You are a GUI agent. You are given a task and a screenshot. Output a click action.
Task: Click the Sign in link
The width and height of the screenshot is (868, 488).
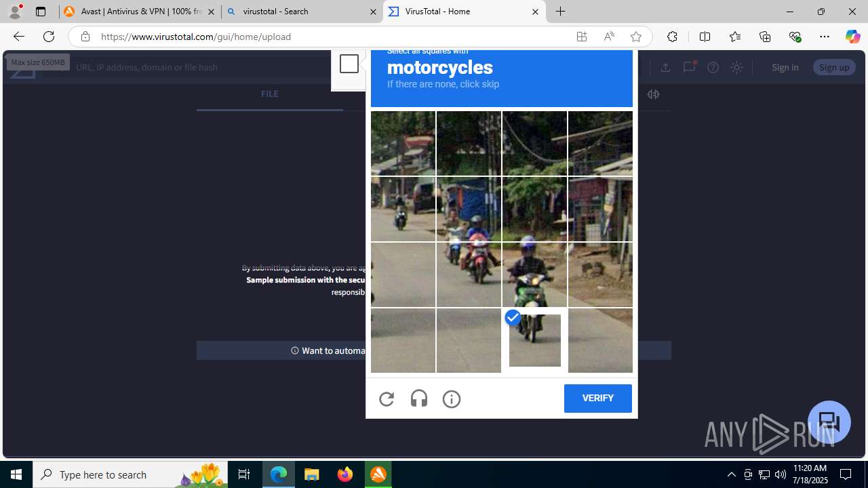(785, 67)
